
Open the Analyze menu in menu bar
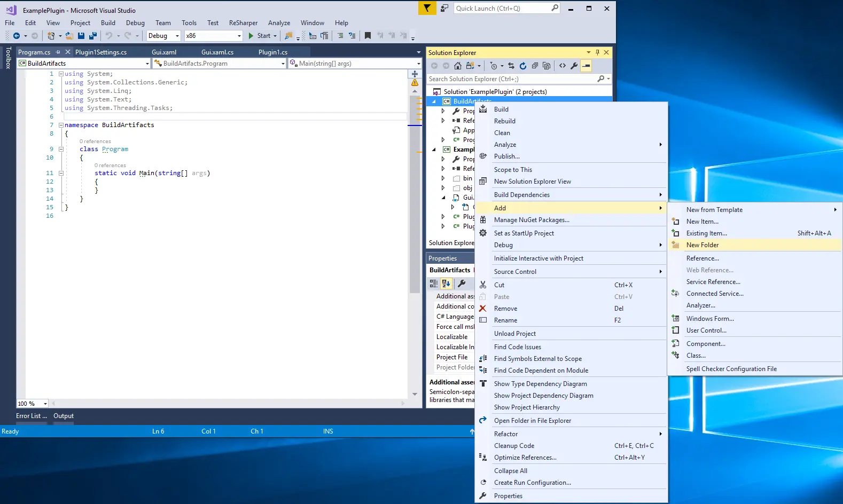(x=279, y=23)
